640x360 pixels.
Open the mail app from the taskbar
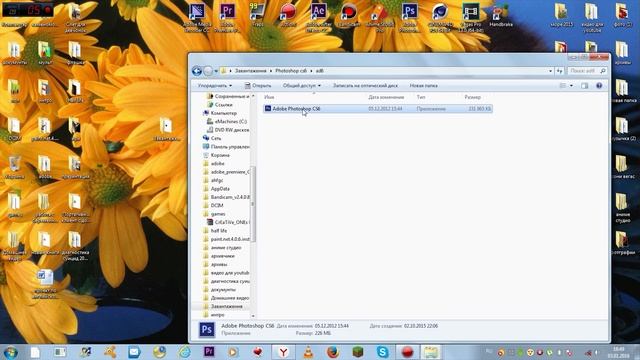coord(134,352)
